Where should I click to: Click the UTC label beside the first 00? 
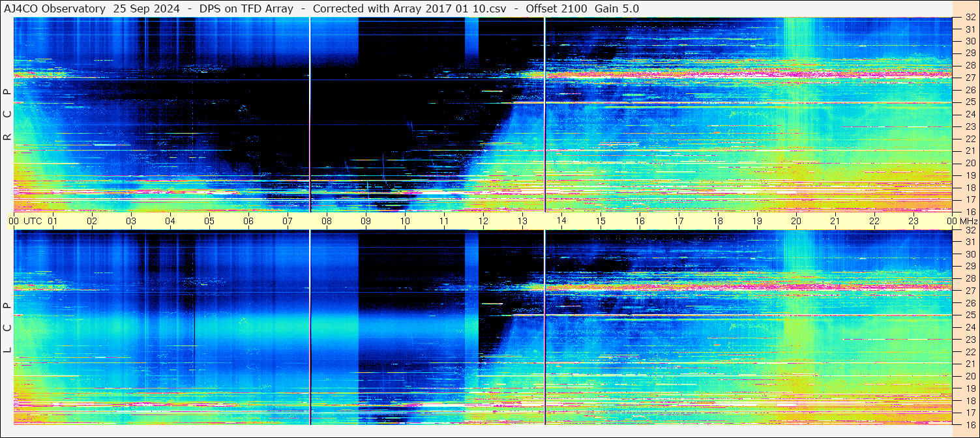[x=33, y=221]
